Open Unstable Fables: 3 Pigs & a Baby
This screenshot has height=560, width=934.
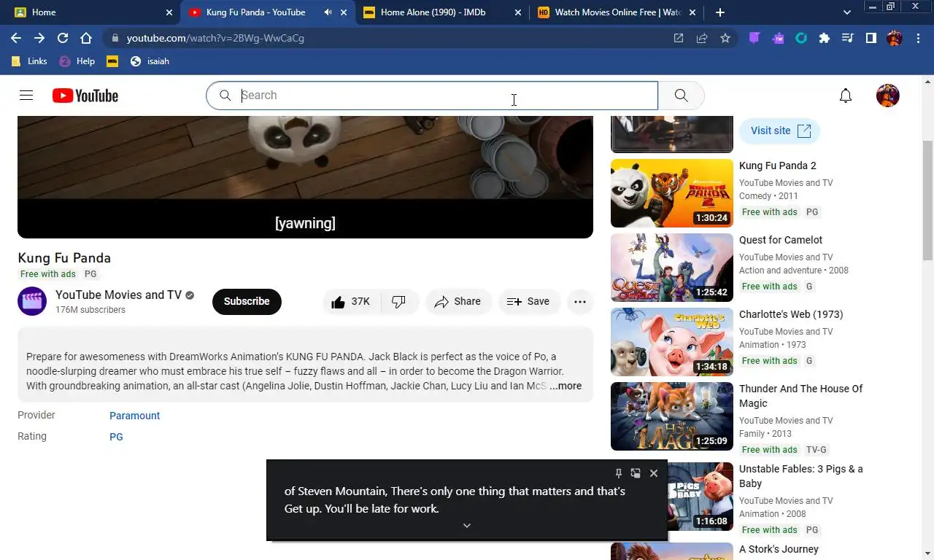click(800, 476)
